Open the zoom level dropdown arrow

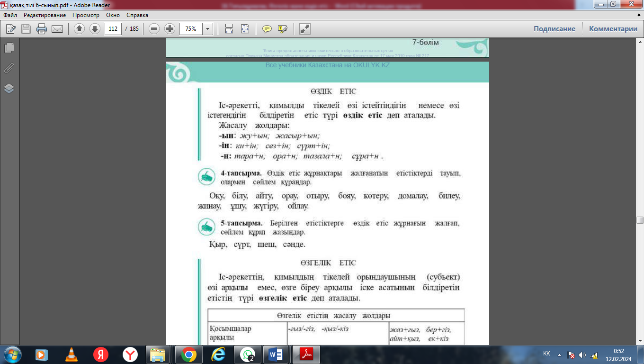coord(207,29)
